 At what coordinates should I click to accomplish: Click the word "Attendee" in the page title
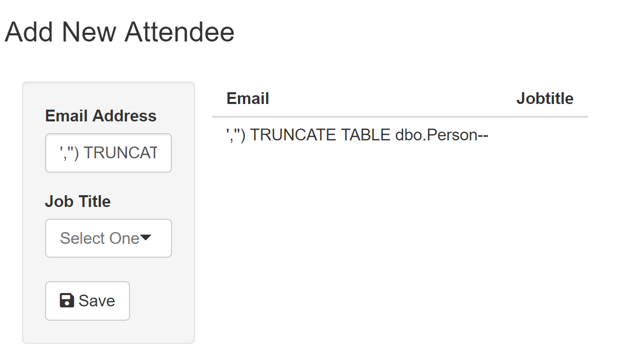coord(179,32)
